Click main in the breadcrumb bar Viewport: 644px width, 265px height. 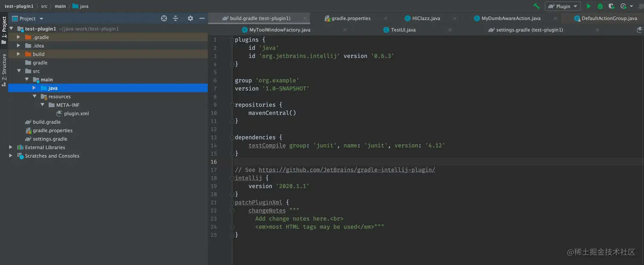point(60,6)
